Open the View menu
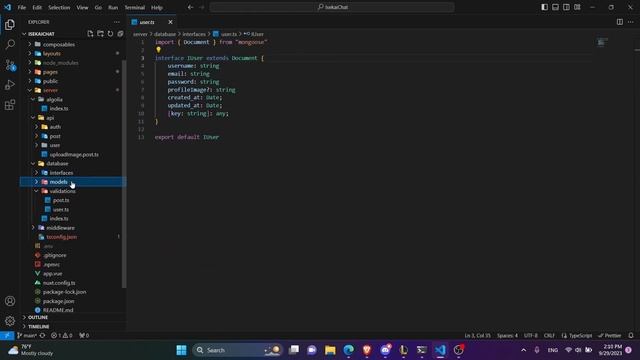The width and height of the screenshot is (640, 360). point(82,7)
